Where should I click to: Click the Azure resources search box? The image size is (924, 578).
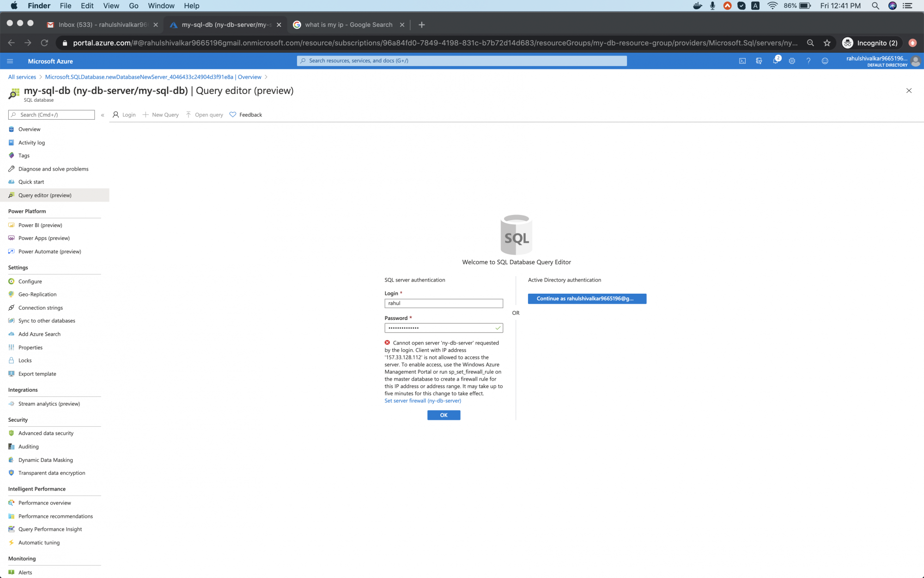[462, 61]
